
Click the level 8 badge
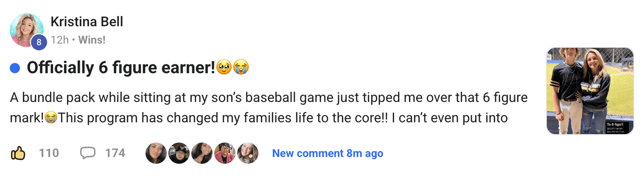tap(39, 42)
